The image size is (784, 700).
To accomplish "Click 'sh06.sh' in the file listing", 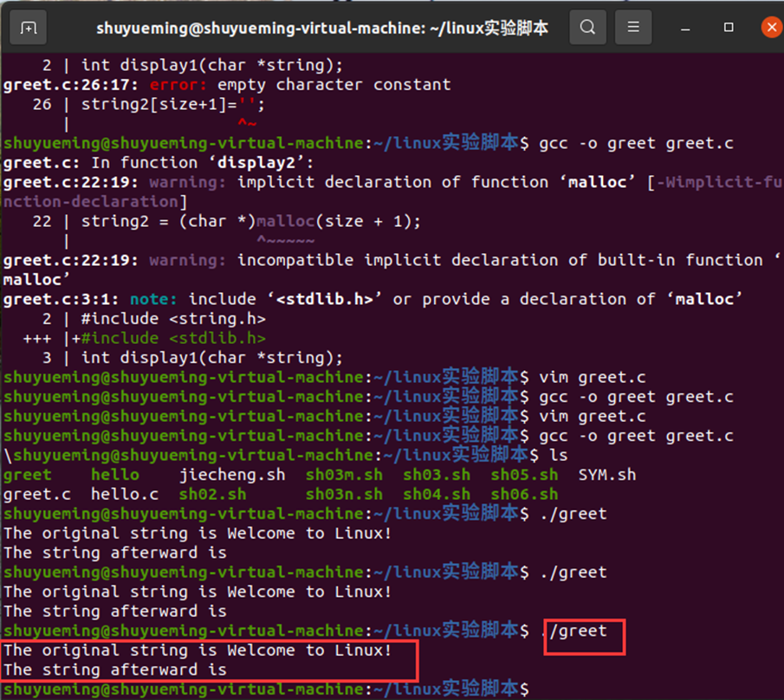I will click(x=524, y=495).
